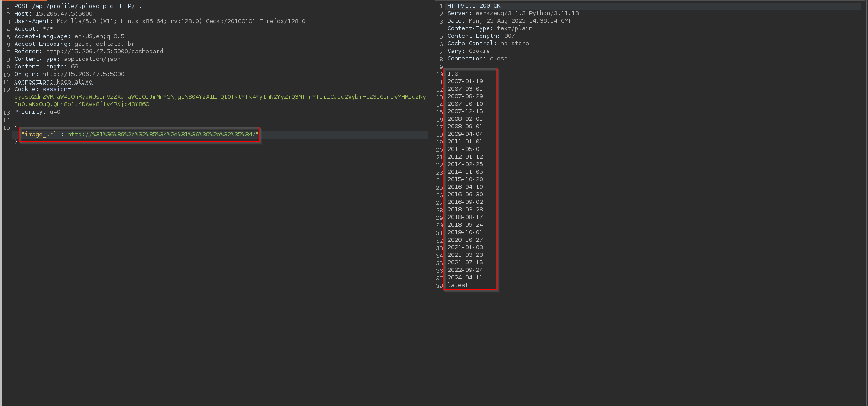Click the 2016-09-02 response body entry

(x=465, y=202)
